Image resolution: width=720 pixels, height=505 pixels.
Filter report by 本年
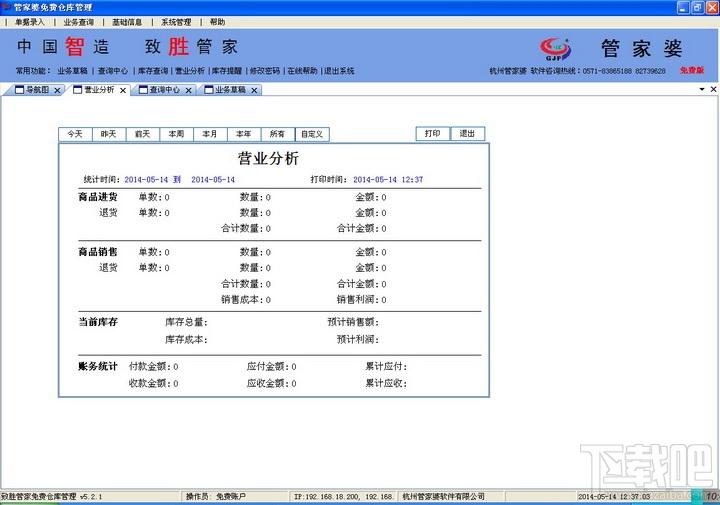point(244,134)
